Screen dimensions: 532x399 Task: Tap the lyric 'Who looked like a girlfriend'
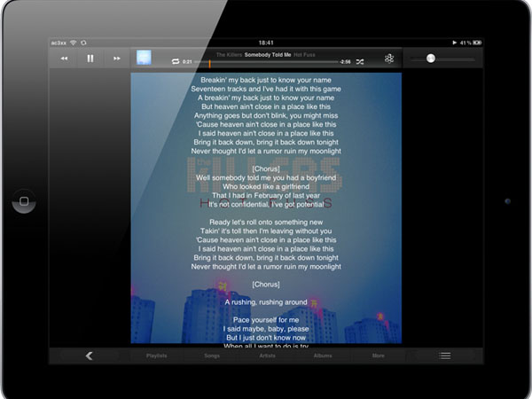coord(266,186)
